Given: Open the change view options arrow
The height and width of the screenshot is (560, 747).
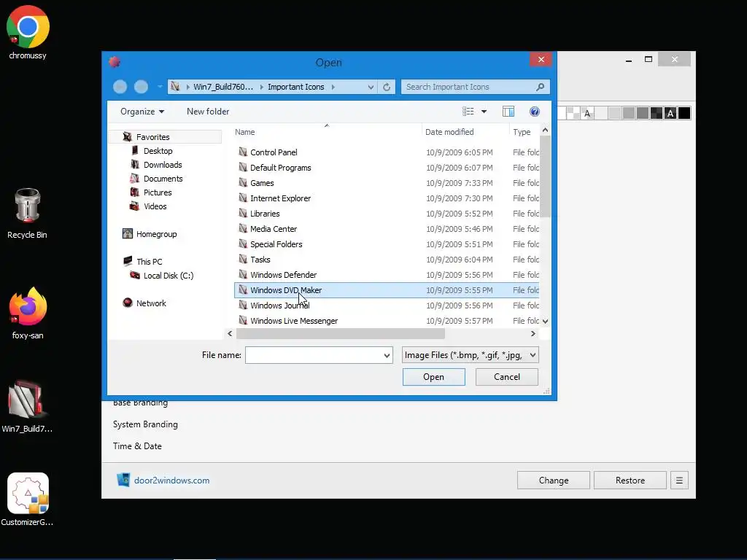Looking at the screenshot, I should coord(484,112).
